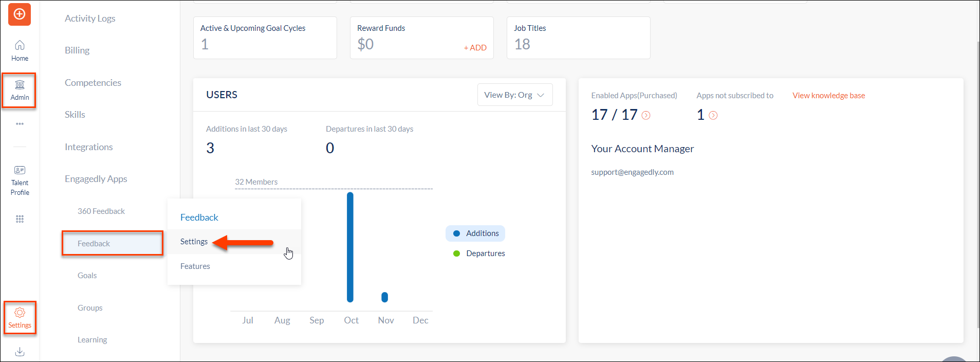Screen dimensions: 980x362
Task: Open View knowledge base link
Action: (x=829, y=96)
